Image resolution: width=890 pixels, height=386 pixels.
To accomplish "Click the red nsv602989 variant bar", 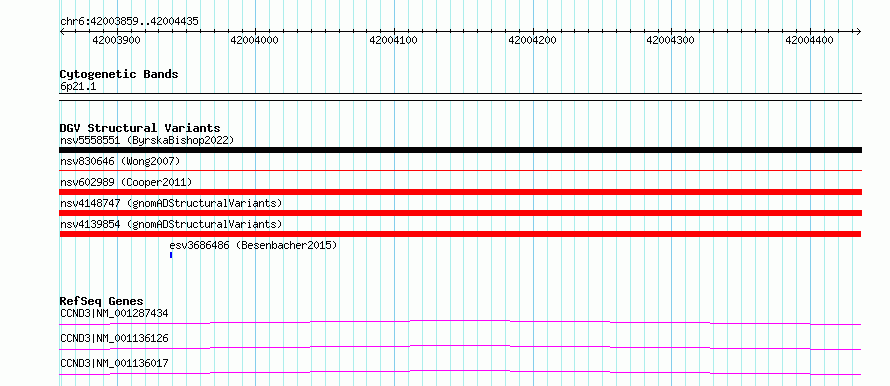I will (460, 192).
